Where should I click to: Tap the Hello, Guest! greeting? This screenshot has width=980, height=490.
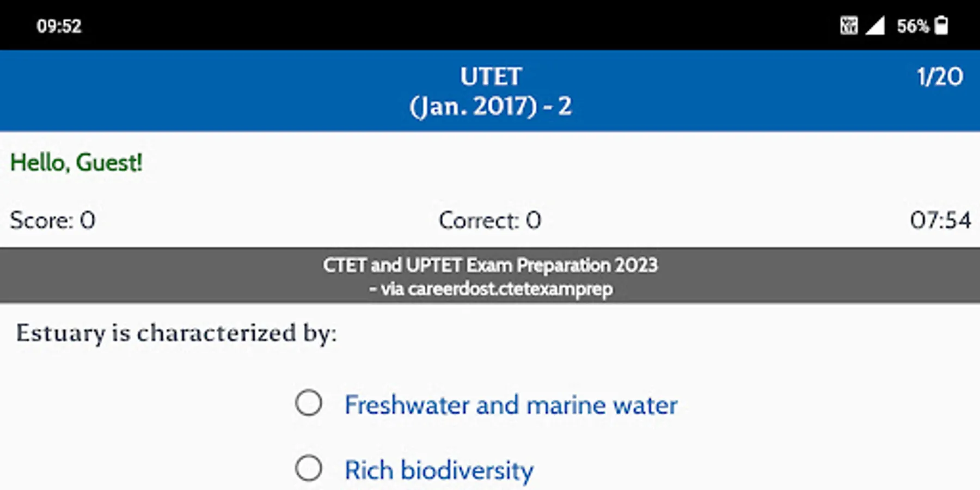coord(76,163)
